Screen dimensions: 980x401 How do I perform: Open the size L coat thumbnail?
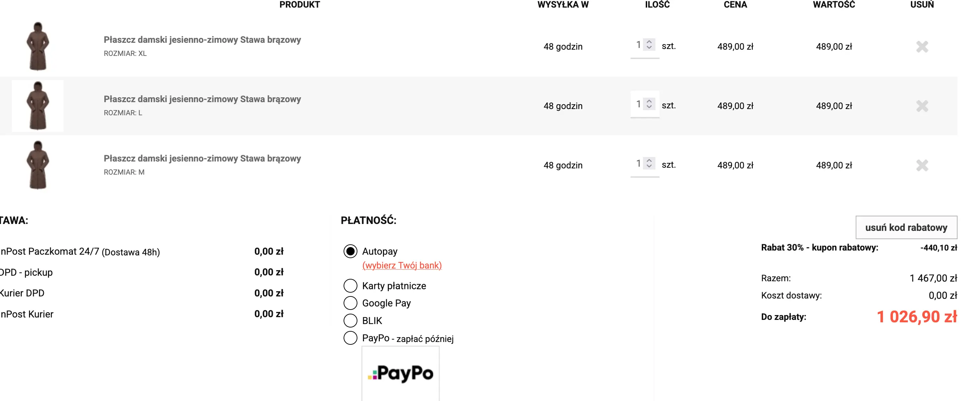pyautogui.click(x=38, y=106)
